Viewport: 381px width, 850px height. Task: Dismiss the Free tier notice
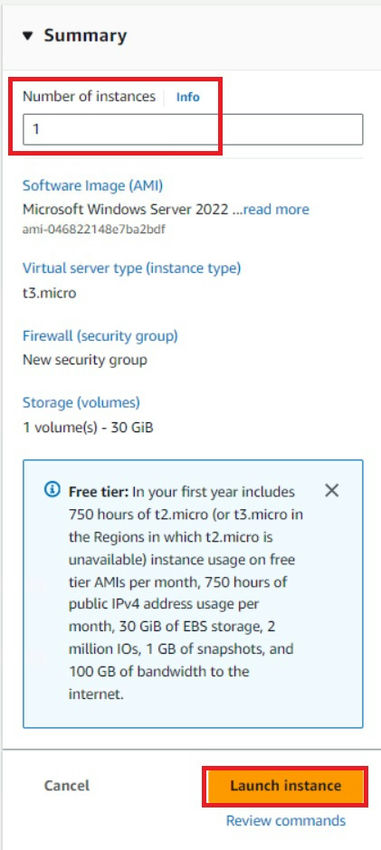point(332,491)
